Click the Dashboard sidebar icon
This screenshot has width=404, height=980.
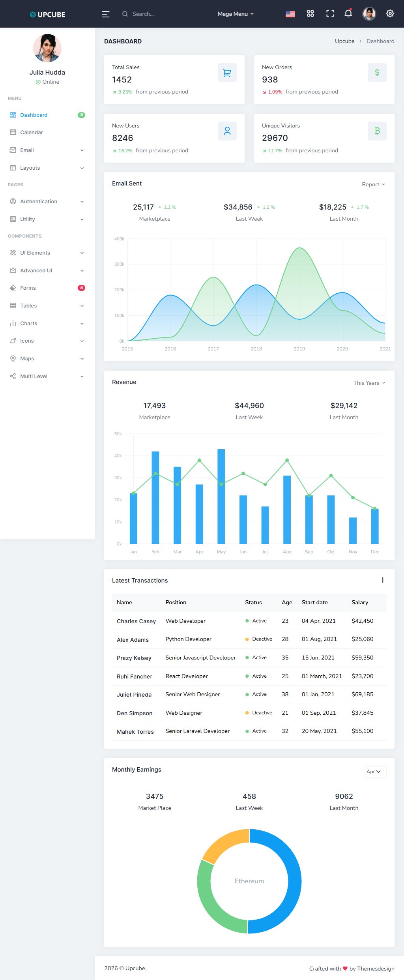tap(13, 115)
